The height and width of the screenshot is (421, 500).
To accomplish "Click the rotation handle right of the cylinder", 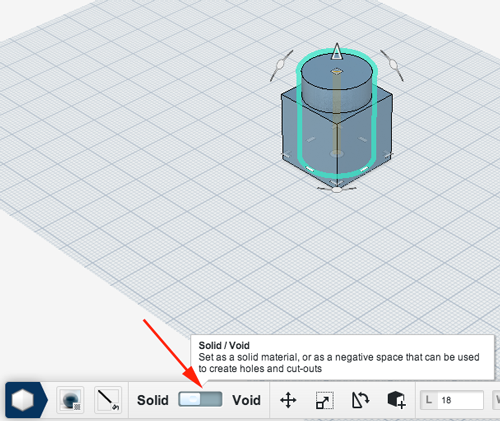I will [393, 64].
